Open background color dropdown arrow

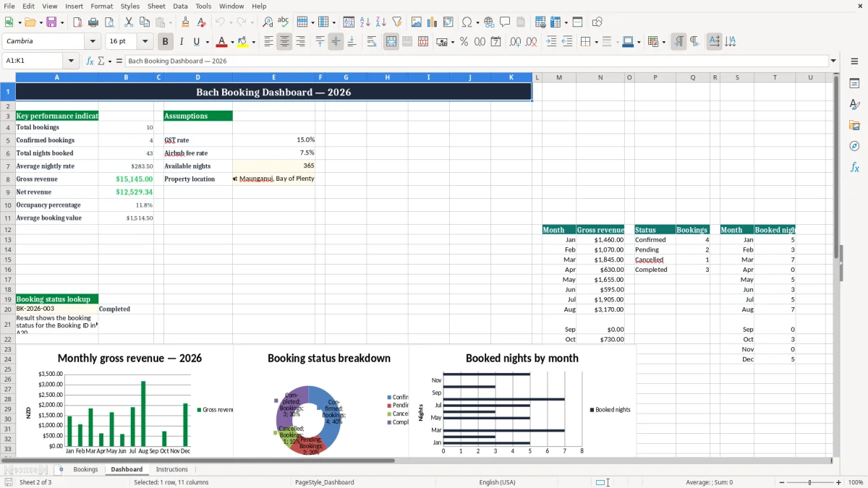253,42
